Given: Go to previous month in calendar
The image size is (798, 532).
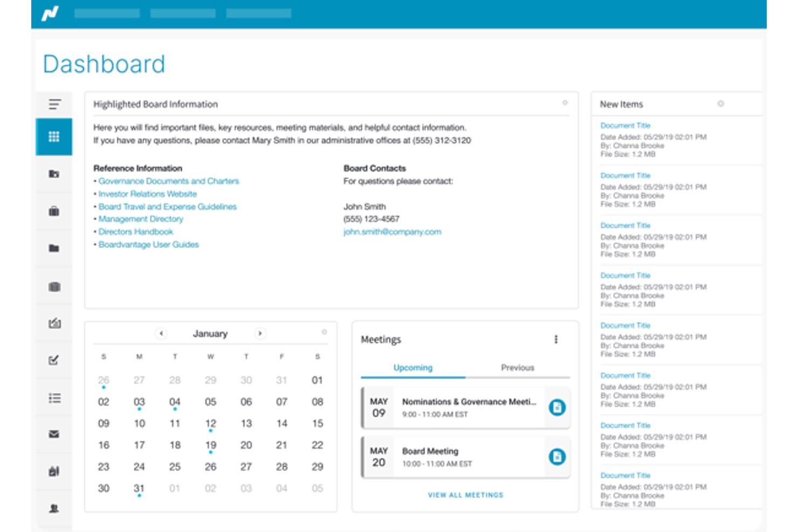Looking at the screenshot, I should (x=161, y=334).
